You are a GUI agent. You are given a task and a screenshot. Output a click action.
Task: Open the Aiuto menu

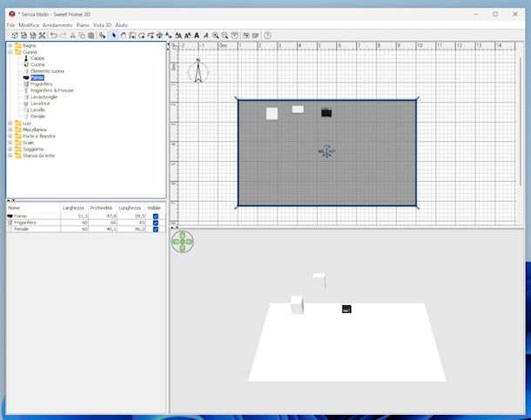coord(122,25)
